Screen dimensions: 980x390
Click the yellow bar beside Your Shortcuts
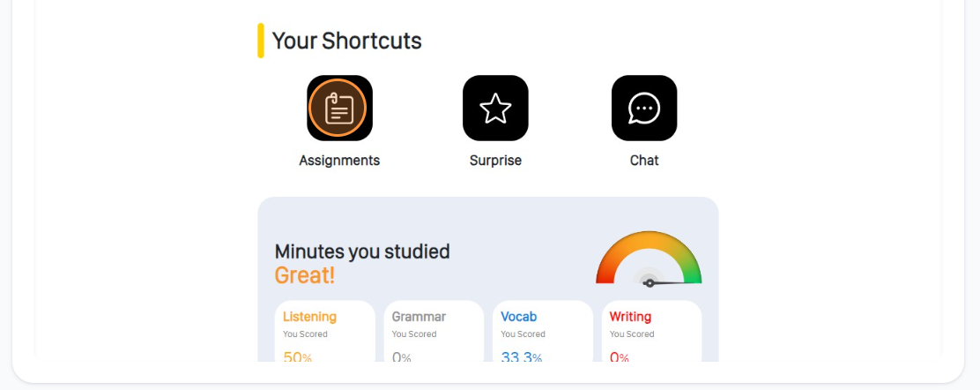[261, 41]
